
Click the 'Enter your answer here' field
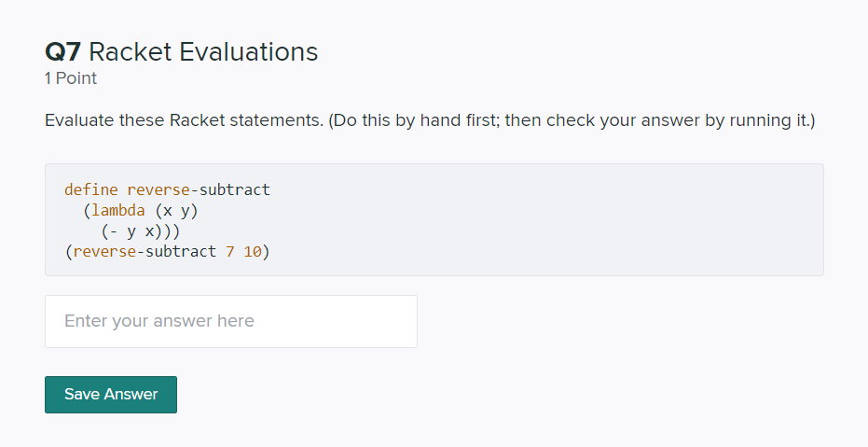pyautogui.click(x=231, y=321)
